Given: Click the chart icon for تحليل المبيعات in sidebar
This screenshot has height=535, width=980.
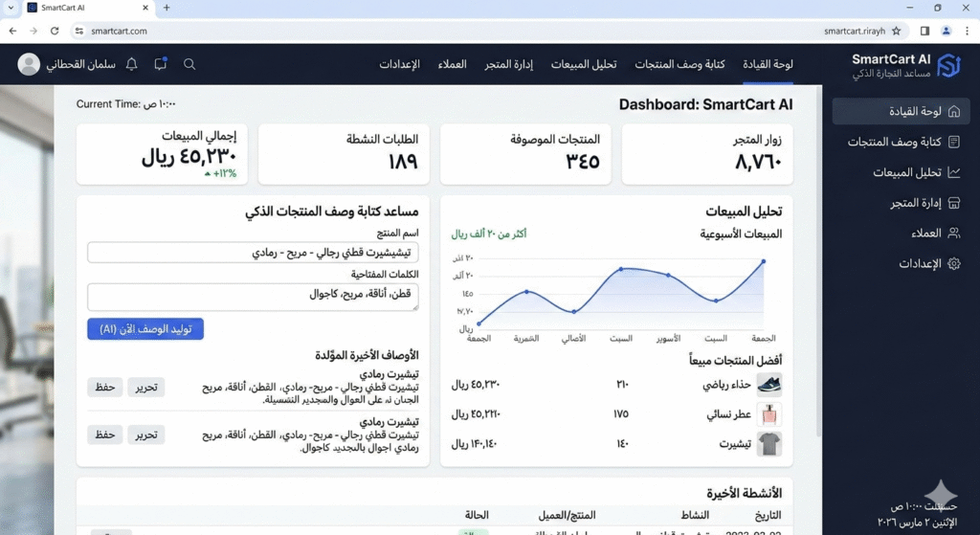Looking at the screenshot, I should (954, 172).
